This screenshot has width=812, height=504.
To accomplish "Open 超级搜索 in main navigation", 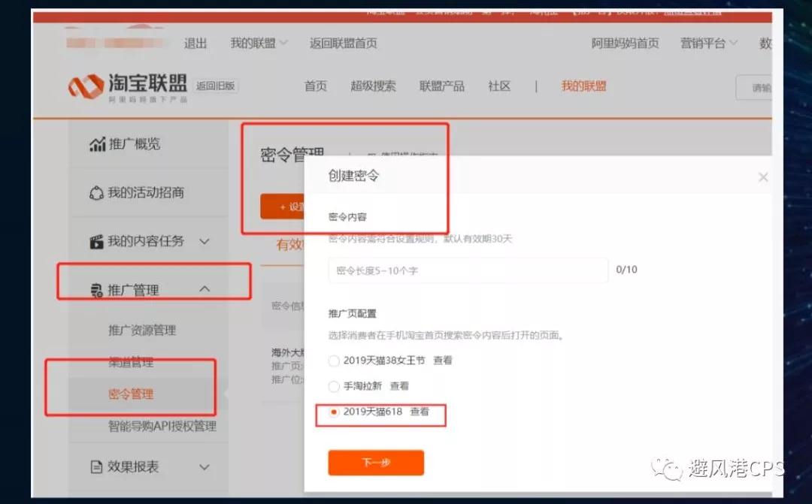I will coord(373,86).
